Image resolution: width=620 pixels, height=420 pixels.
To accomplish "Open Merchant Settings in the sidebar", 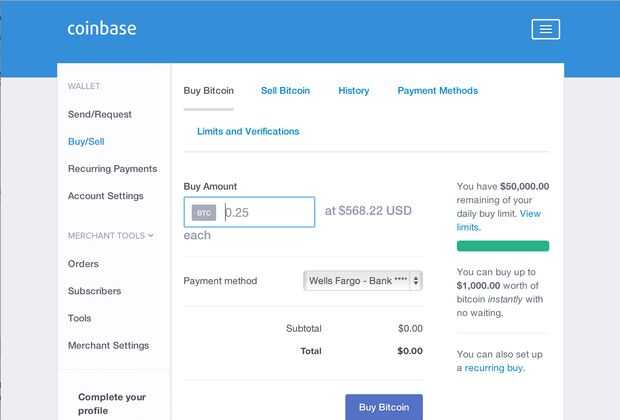I will pos(108,345).
